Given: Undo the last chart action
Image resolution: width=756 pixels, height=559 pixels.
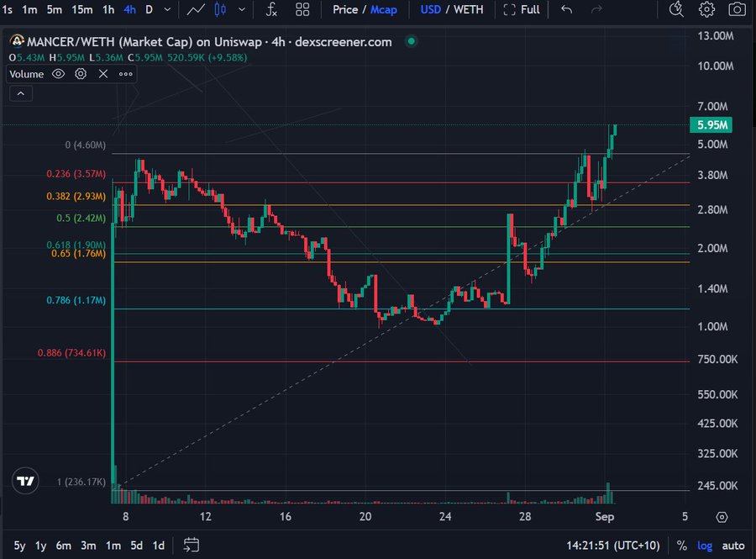Looking at the screenshot, I should click(x=567, y=9).
